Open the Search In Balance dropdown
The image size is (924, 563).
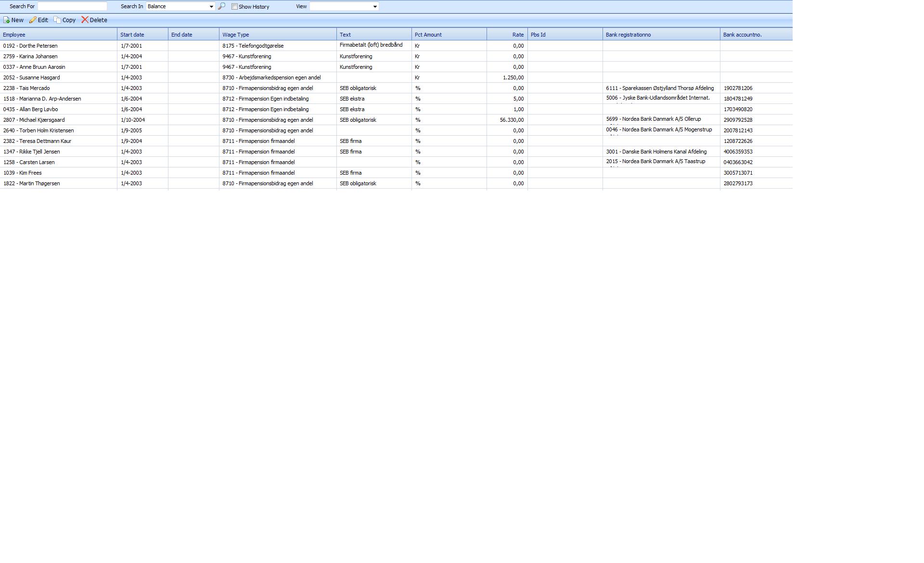pyautogui.click(x=211, y=7)
